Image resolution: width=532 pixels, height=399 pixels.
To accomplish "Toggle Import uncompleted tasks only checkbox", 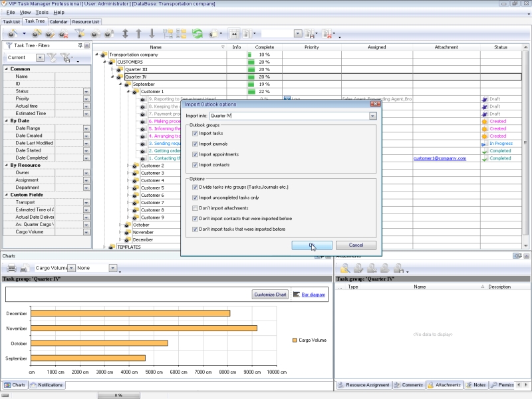I will coord(194,198).
